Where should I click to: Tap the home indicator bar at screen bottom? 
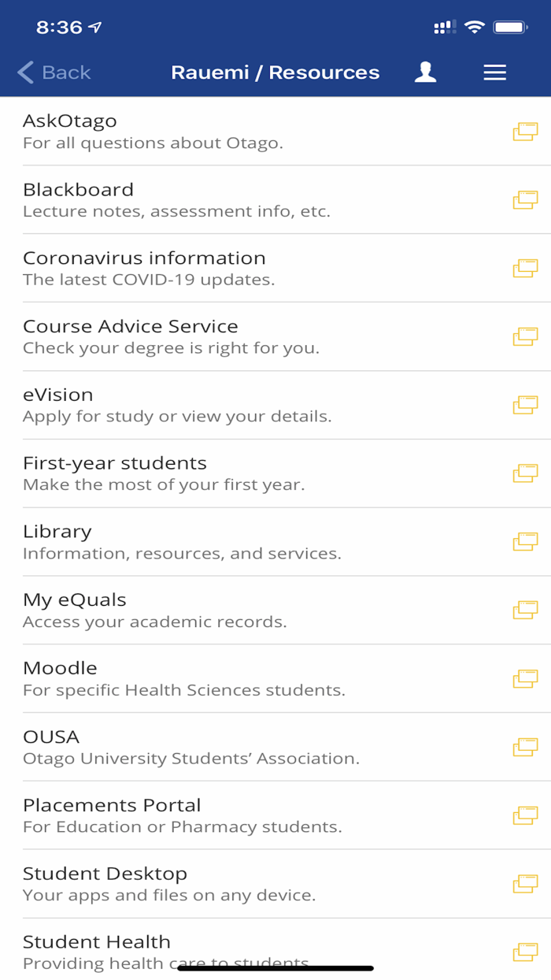pyautogui.click(x=275, y=967)
